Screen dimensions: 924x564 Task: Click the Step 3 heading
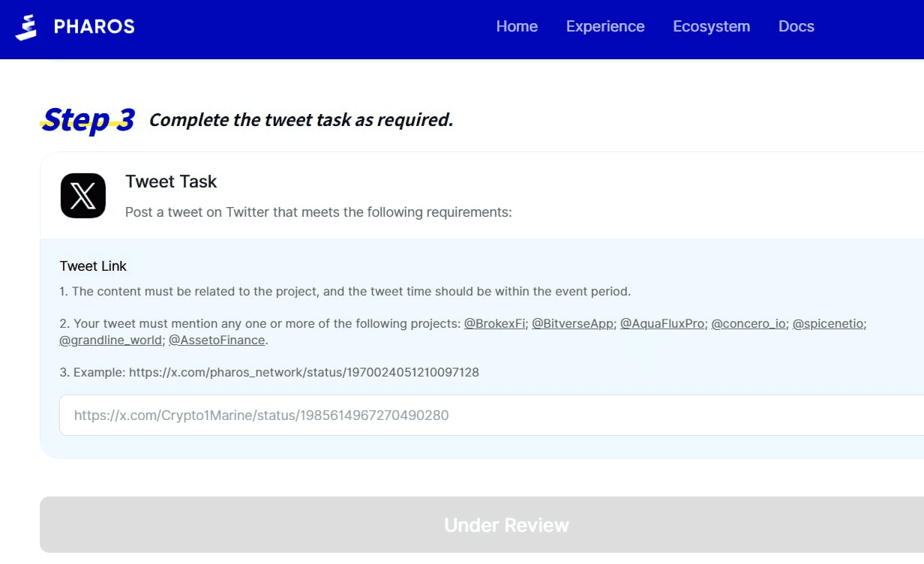coord(88,120)
